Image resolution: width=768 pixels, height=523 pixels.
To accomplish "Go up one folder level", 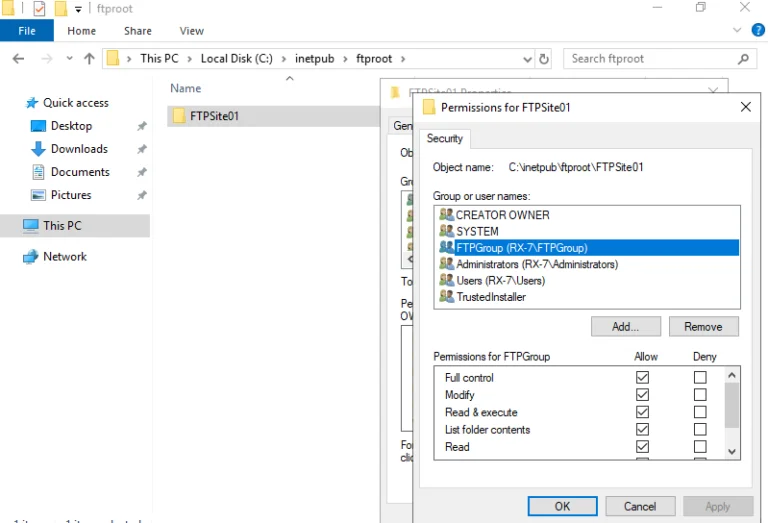I will [x=89, y=59].
